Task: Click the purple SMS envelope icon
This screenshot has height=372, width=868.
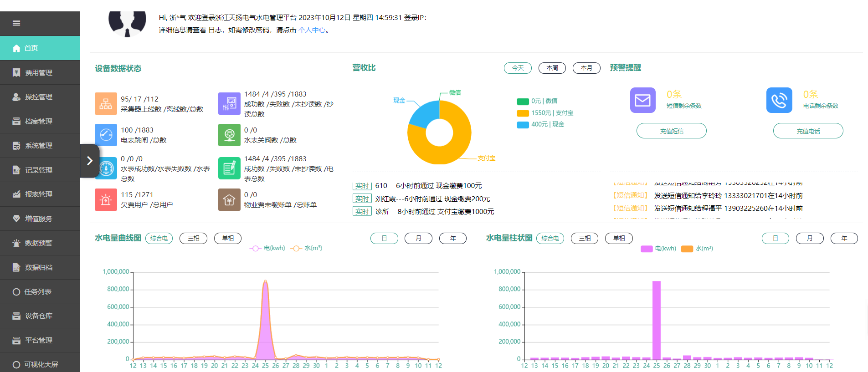Action: (x=642, y=100)
